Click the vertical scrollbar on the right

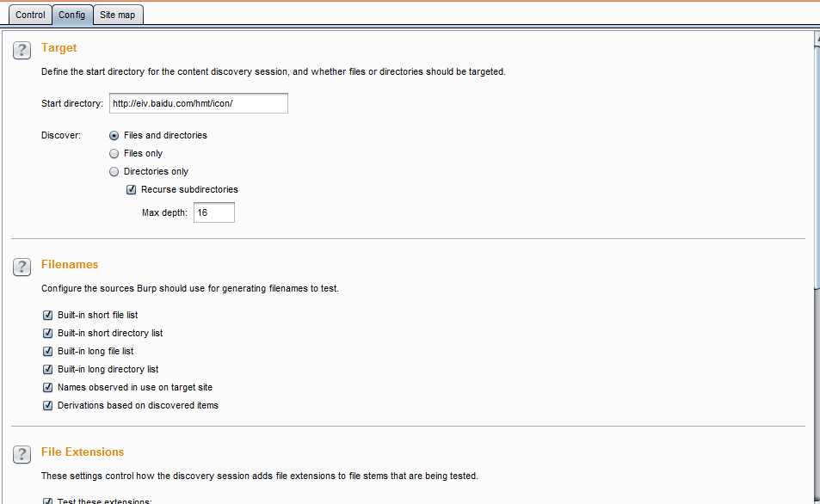click(x=817, y=267)
